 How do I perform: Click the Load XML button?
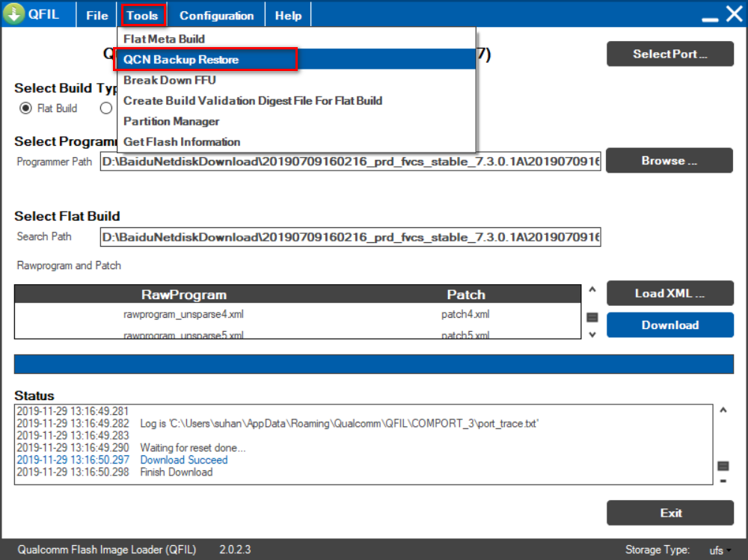coord(669,293)
